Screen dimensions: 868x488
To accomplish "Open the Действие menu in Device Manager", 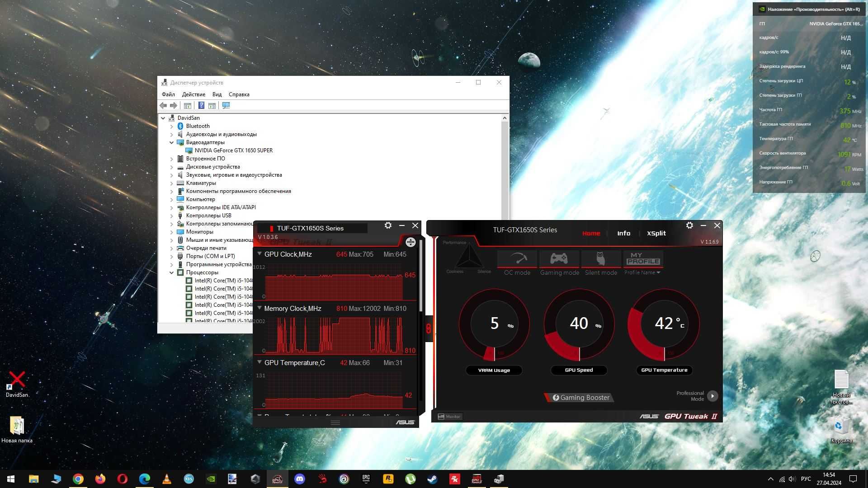I will [193, 94].
